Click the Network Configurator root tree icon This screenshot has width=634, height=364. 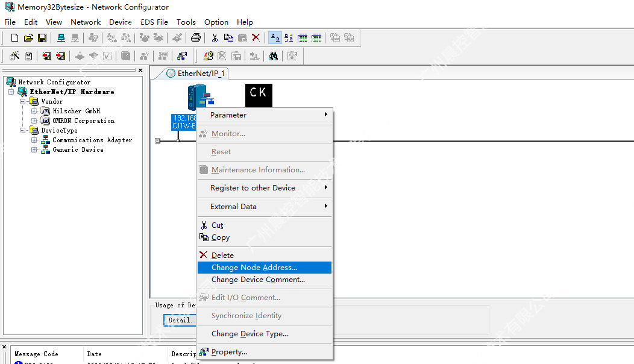click(x=11, y=82)
